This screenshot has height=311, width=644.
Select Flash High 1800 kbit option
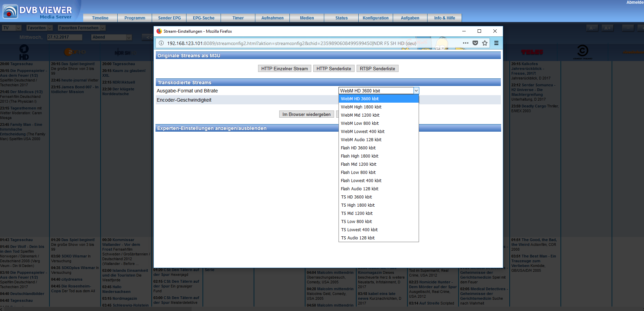click(378, 156)
